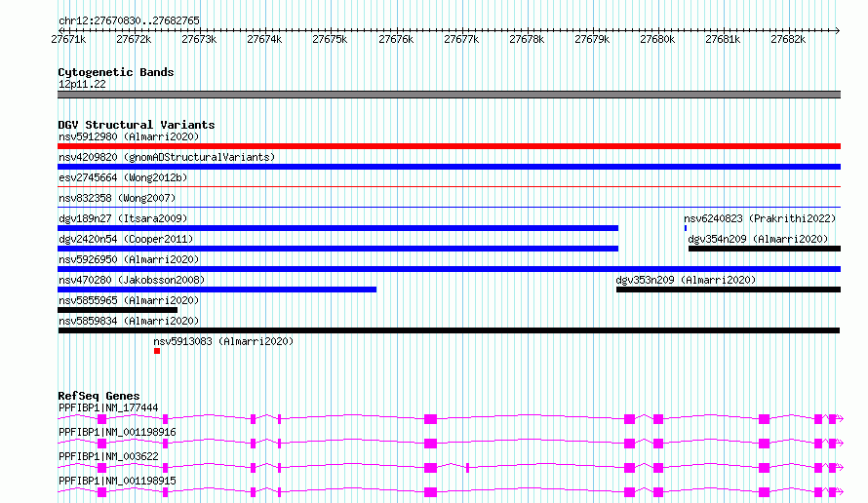Click the 27673k ruler tick label
The image size is (868, 503).
tap(199, 39)
